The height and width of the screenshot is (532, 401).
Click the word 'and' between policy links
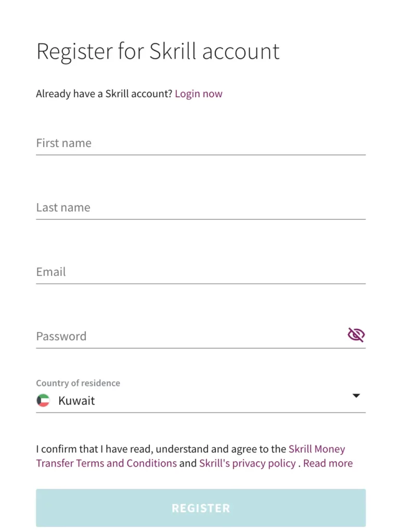coord(188,463)
